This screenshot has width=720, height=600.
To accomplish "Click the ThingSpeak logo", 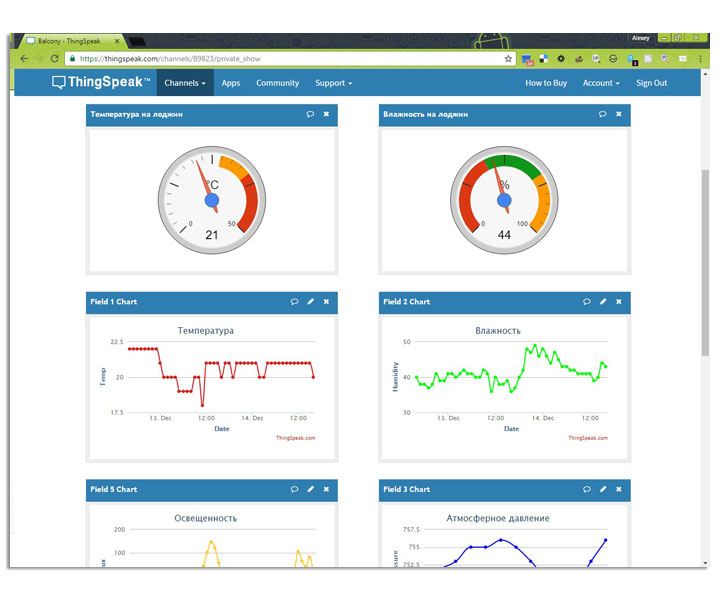I will (101, 83).
